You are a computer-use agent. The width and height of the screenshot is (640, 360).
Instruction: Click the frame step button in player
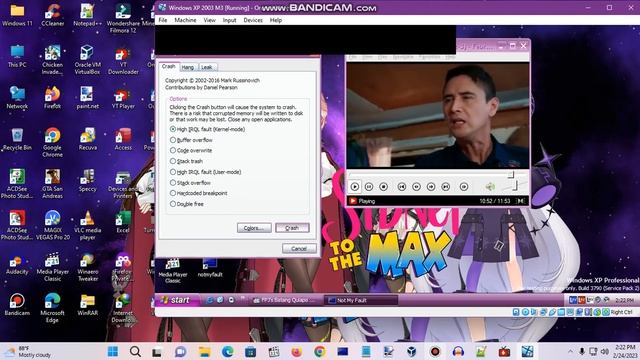coord(464,187)
